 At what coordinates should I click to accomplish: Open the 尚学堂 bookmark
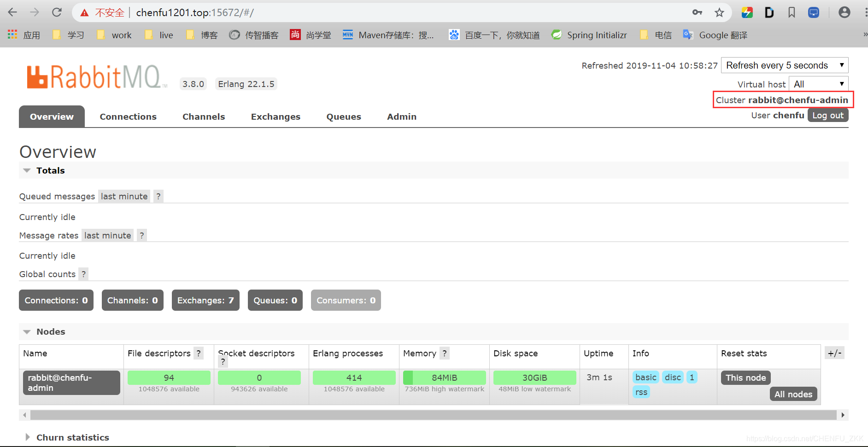coord(311,35)
